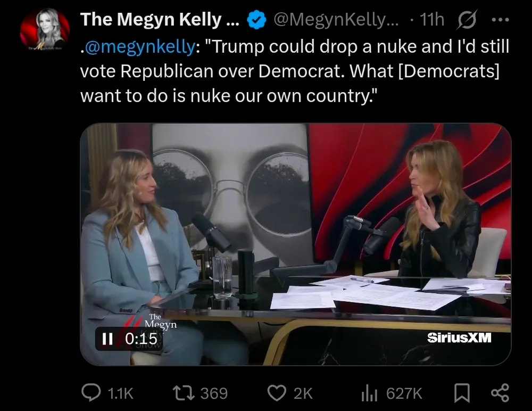Viewport: 532px width, 411px height.
Task: Follow the @megynkelly mention link
Action: 140,47
